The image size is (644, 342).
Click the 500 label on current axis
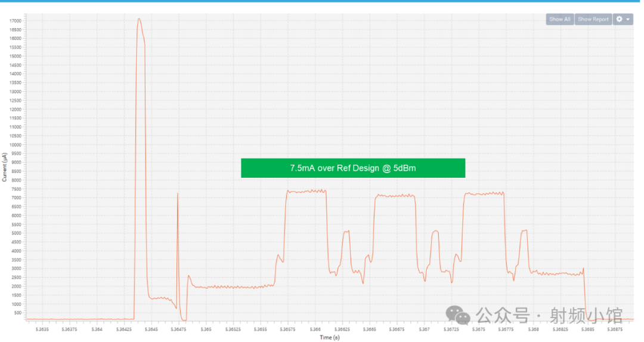[x=17, y=313]
